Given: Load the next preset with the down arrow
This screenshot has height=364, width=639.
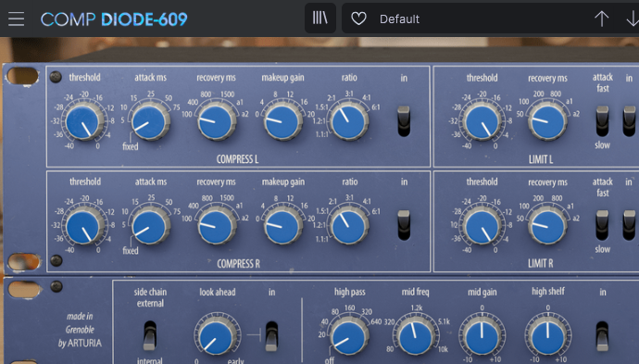Looking at the screenshot, I should [x=633, y=19].
